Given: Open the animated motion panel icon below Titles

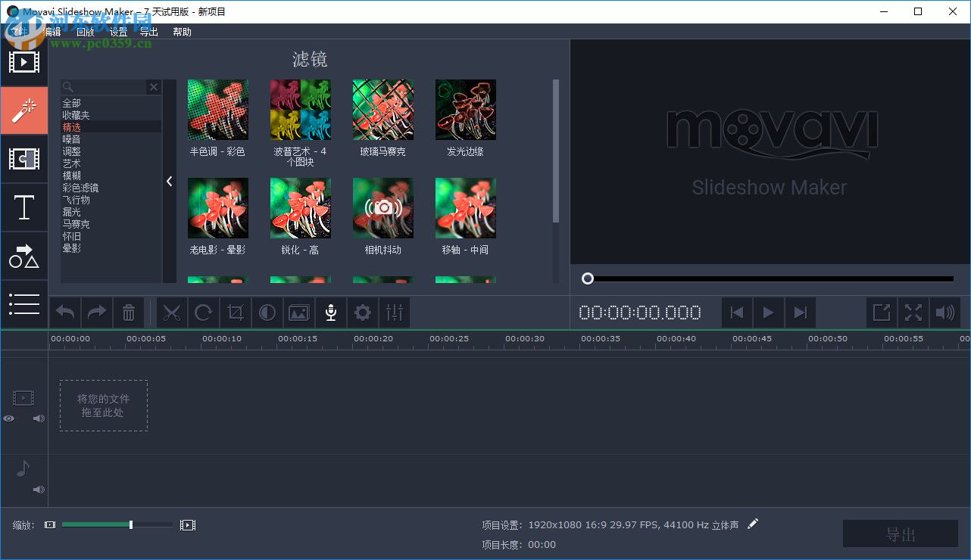Looking at the screenshot, I should pos(24,256).
